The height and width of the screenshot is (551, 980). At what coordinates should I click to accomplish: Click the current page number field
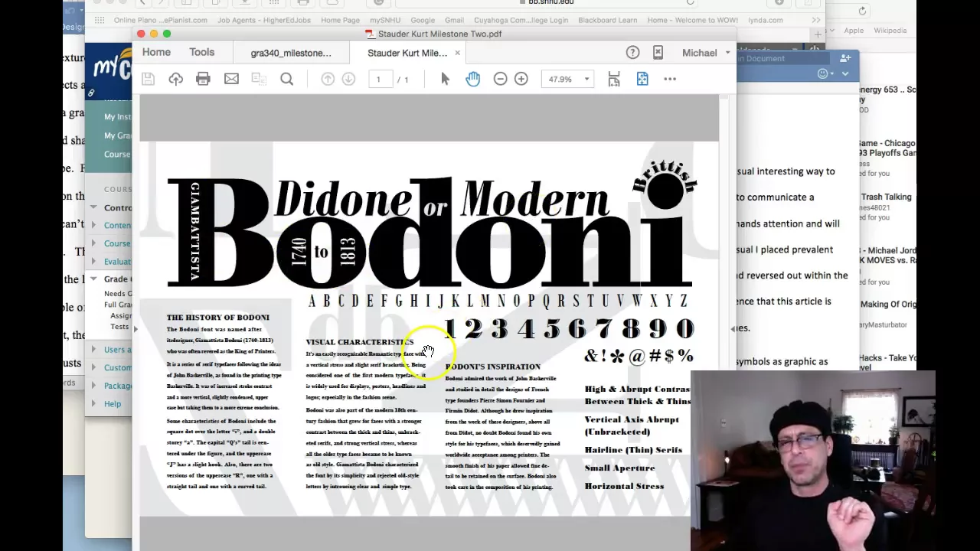pyautogui.click(x=379, y=79)
